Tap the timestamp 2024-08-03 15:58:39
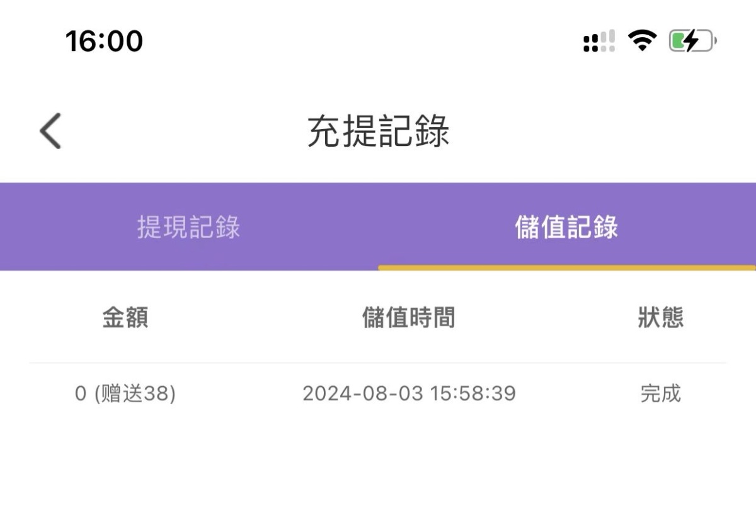 pyautogui.click(x=409, y=394)
